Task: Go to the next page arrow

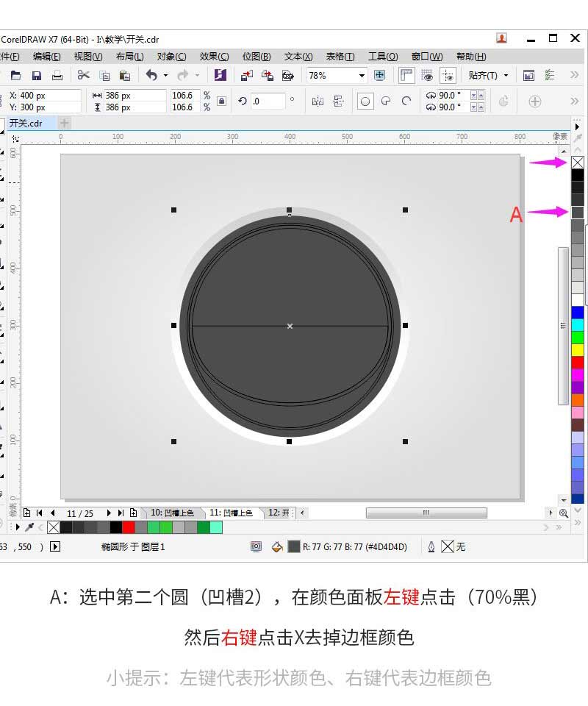Action: tap(109, 513)
